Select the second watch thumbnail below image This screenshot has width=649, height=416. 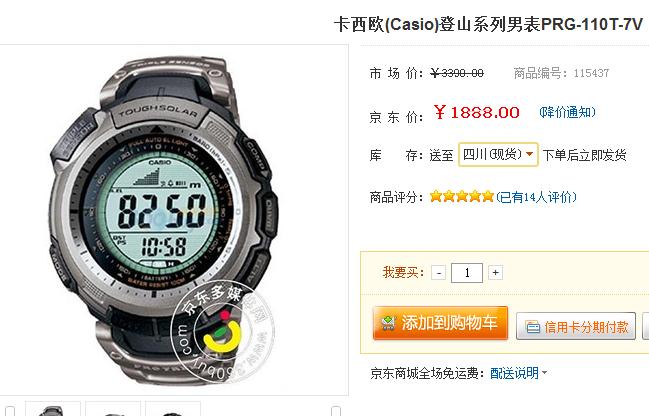113,409
